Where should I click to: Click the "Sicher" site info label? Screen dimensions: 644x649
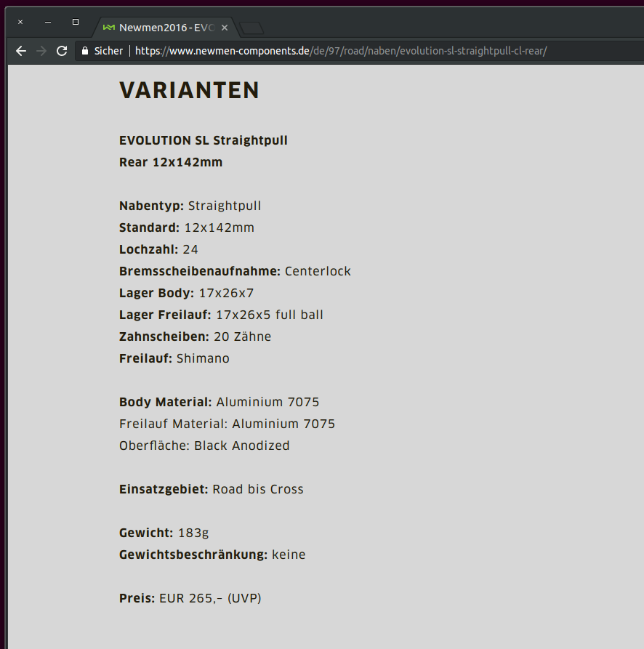coord(108,51)
